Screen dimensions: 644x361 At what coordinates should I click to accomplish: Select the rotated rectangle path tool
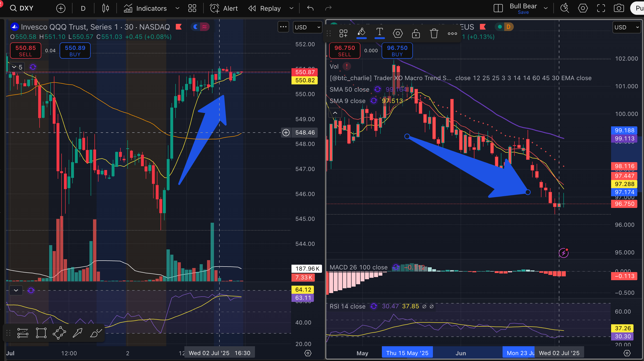pos(59,333)
